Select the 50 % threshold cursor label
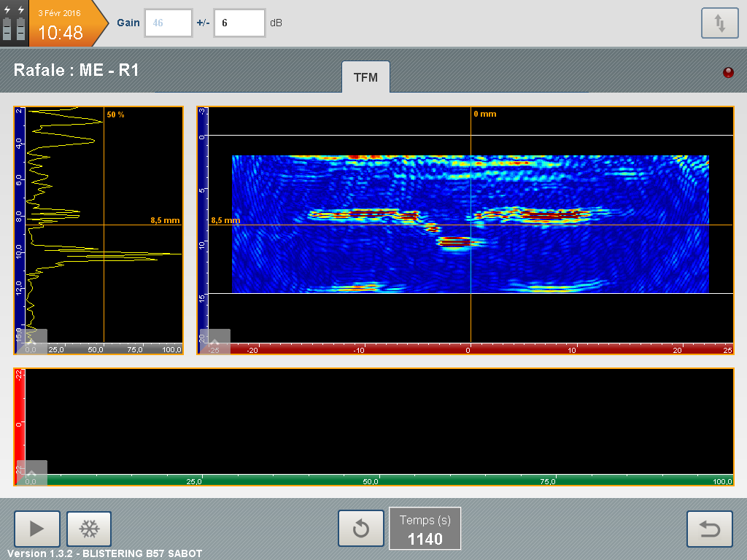 click(115, 114)
